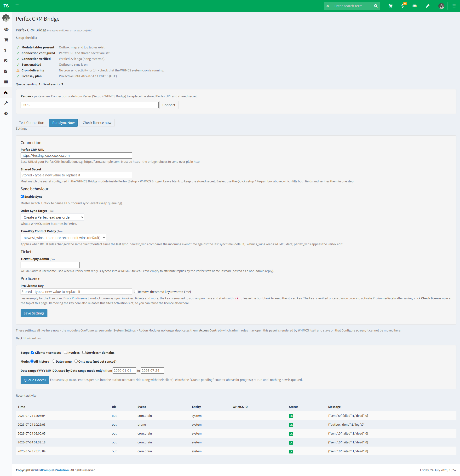The image size is (460, 476).
Task: Focus the Pro License Key field
Action: (76, 292)
